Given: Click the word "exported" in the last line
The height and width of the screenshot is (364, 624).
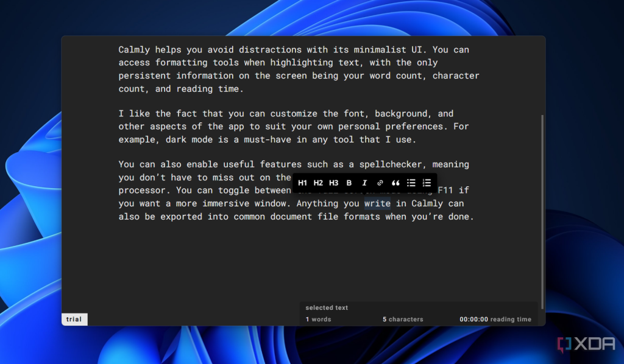Looking at the screenshot, I should [181, 217].
